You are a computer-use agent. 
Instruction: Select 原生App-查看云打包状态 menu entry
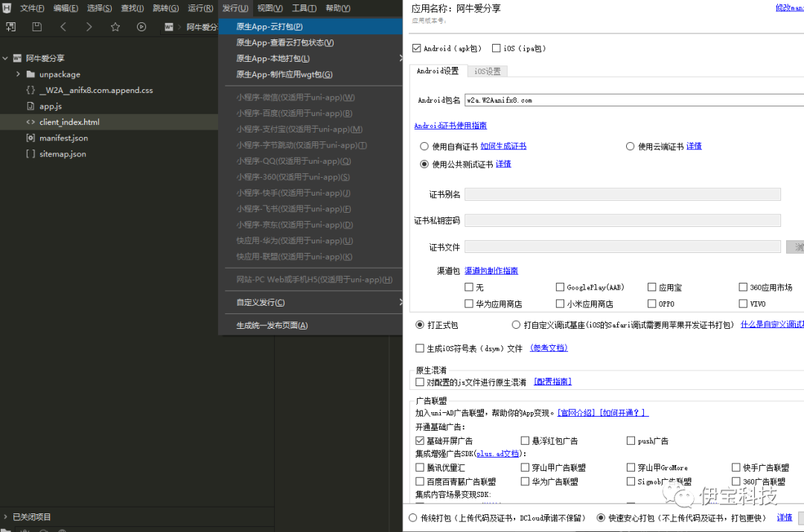pyautogui.click(x=310, y=42)
